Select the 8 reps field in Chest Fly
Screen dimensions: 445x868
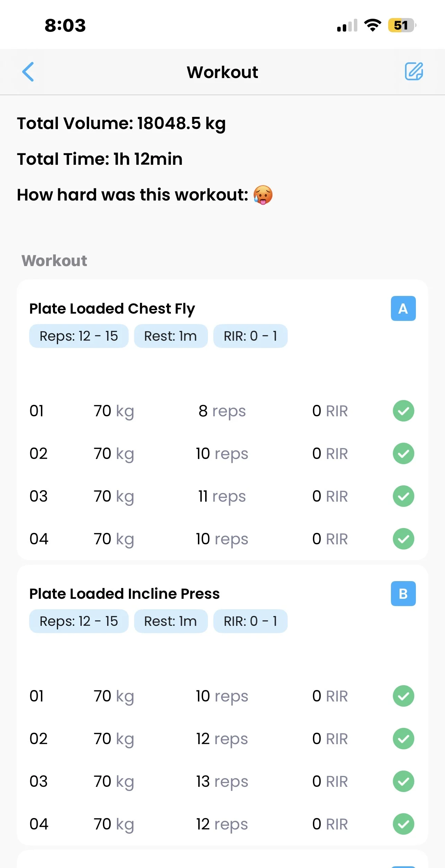222,411
